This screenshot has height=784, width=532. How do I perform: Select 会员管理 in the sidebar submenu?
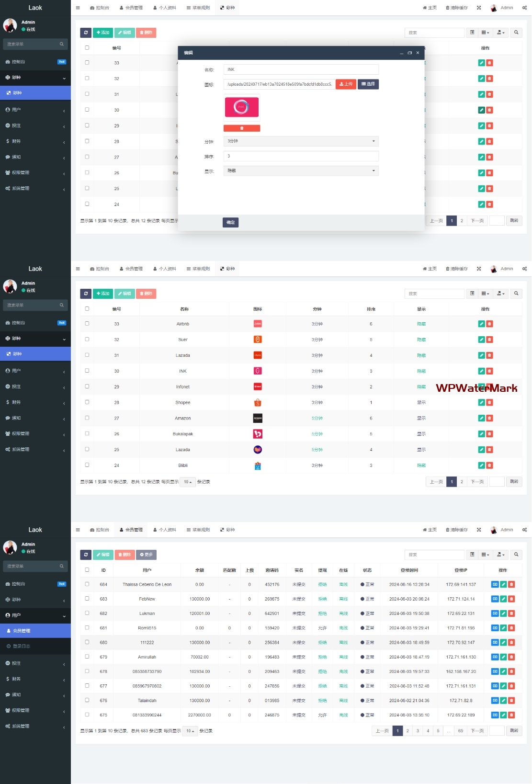point(22,631)
